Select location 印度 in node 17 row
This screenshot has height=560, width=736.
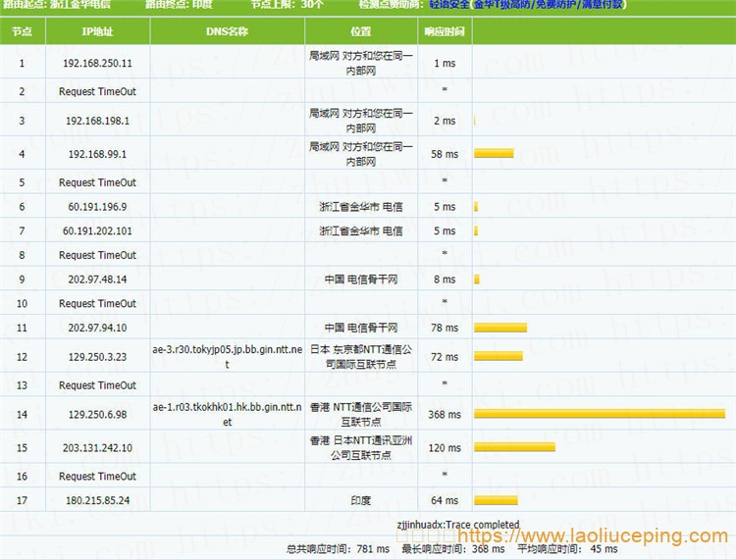point(361,500)
